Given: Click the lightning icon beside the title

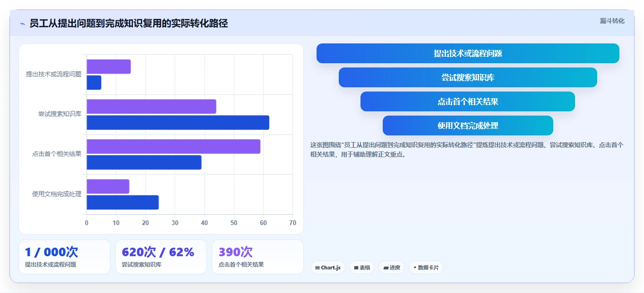Looking at the screenshot, I should click(22, 24).
